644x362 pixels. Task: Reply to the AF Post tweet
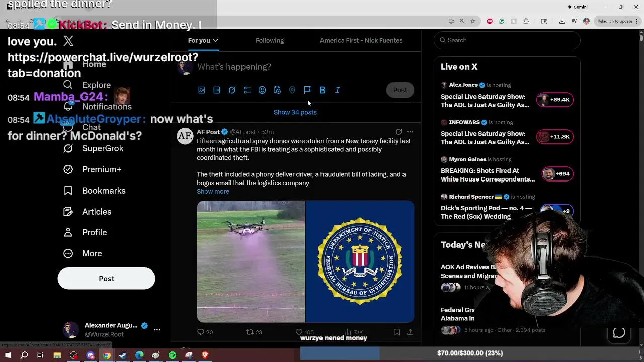tap(205, 332)
